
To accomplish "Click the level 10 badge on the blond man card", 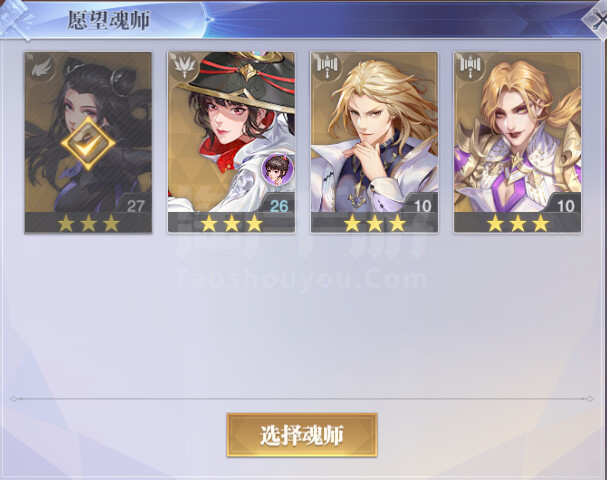I will pos(422,204).
